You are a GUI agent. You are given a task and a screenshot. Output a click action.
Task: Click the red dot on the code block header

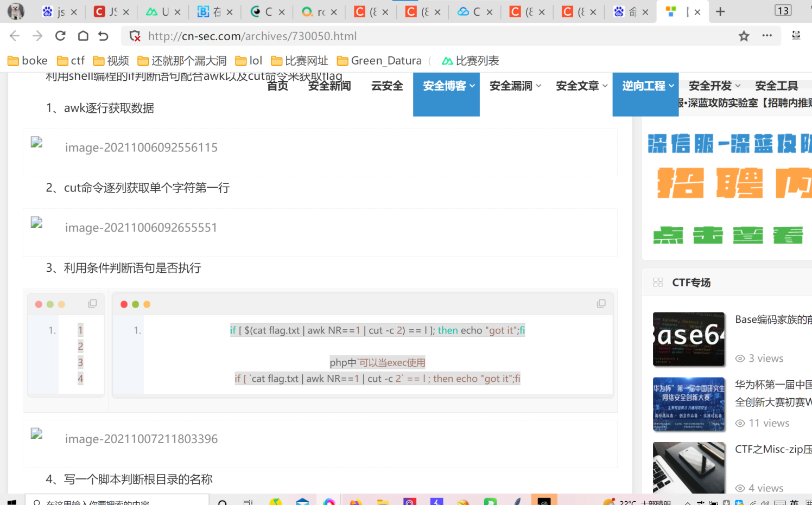(124, 304)
